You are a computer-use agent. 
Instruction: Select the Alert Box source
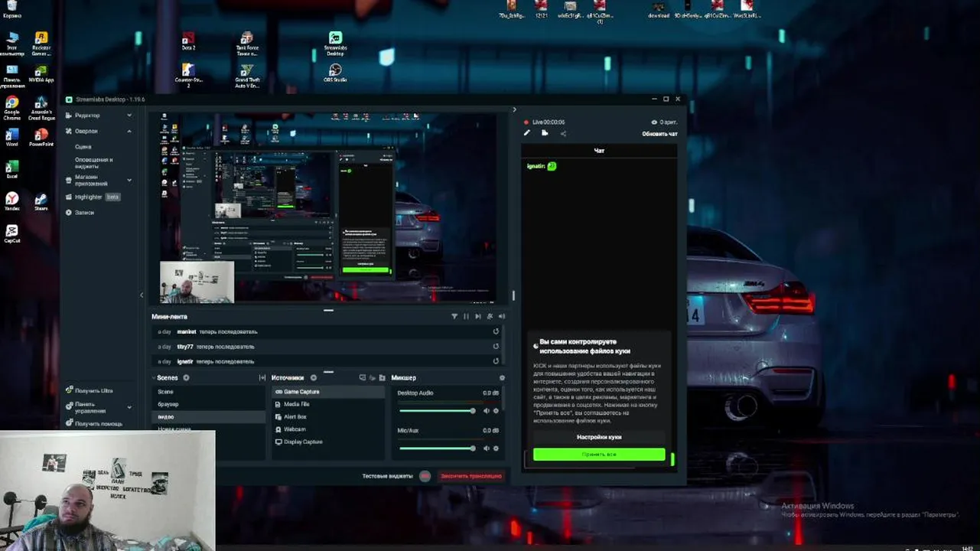click(x=329, y=417)
